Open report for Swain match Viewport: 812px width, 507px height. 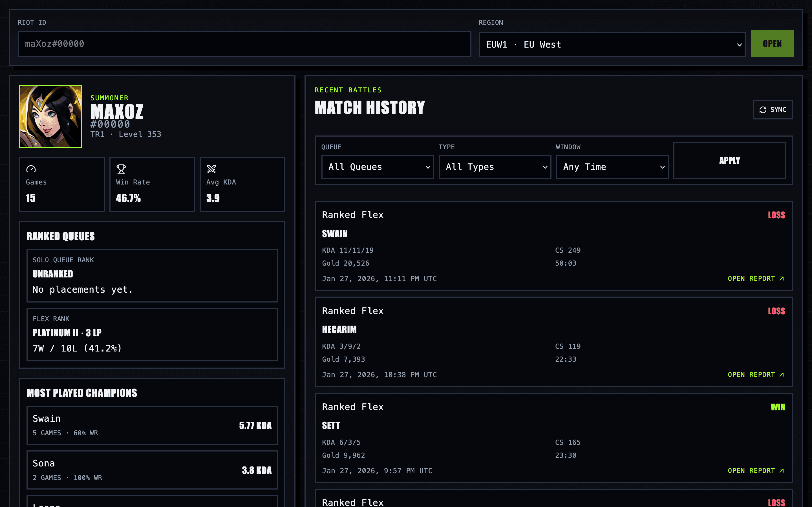[x=752, y=279]
